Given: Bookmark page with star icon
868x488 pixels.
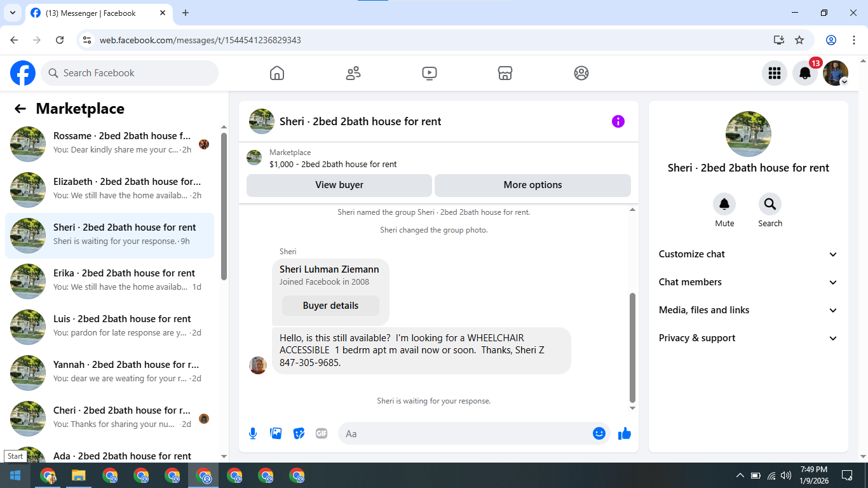Looking at the screenshot, I should [799, 40].
